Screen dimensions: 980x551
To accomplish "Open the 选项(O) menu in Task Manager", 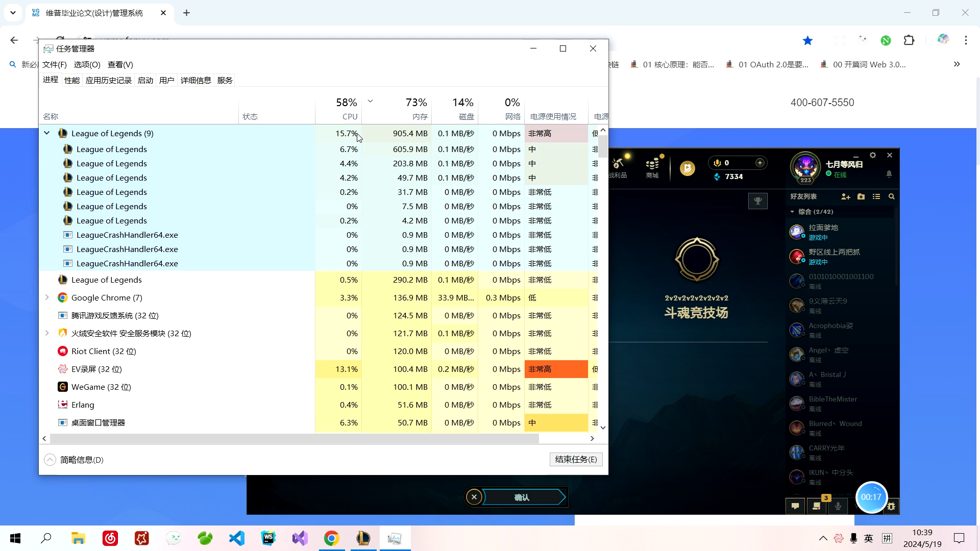I will (x=87, y=65).
